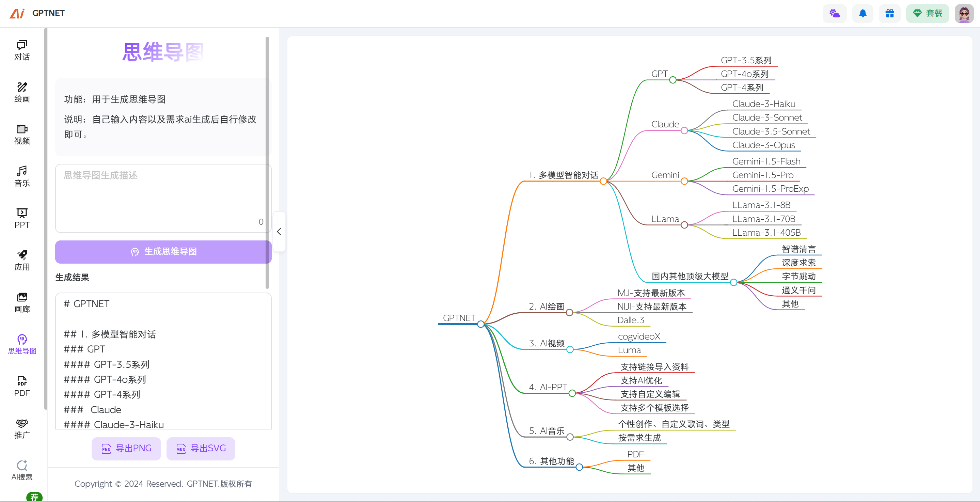Open the 套餐 plan button
This screenshot has width=980, height=502.
[927, 14]
